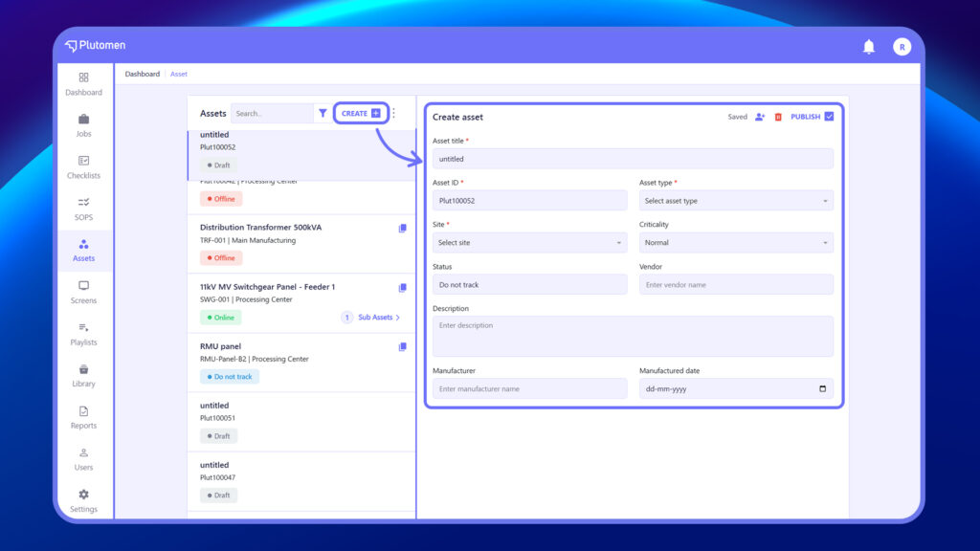
Task: Open the assets list more options menu
Action: 393,114
